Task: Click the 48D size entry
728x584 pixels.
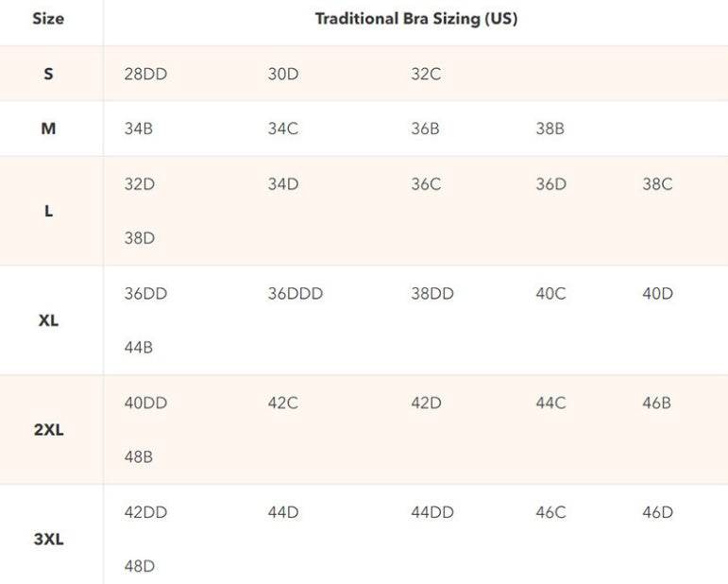Action: point(139,567)
